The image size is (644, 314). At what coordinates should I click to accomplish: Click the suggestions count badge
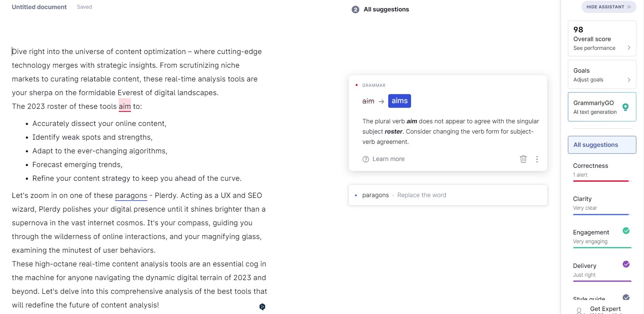pyautogui.click(x=355, y=10)
